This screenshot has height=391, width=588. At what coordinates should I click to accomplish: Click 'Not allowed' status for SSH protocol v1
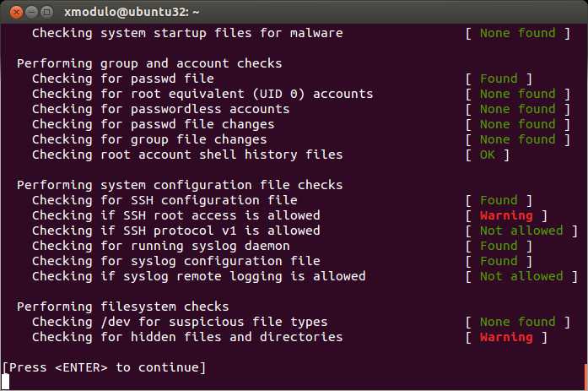pos(521,231)
